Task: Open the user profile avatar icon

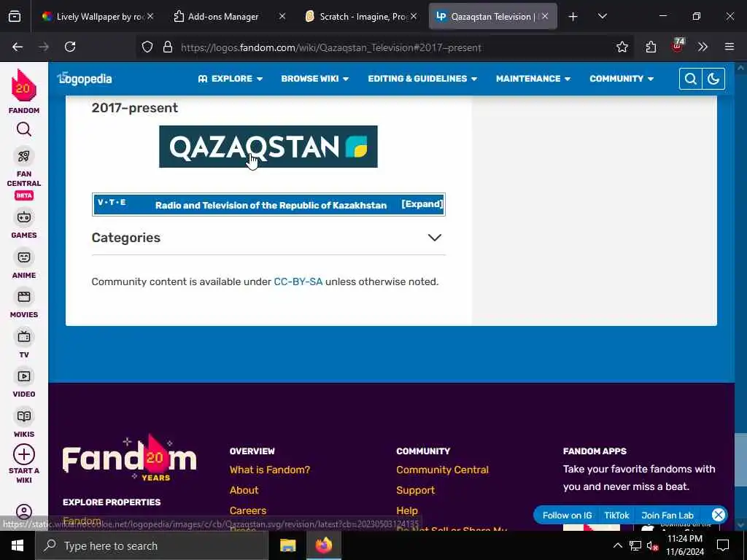Action: click(x=24, y=512)
